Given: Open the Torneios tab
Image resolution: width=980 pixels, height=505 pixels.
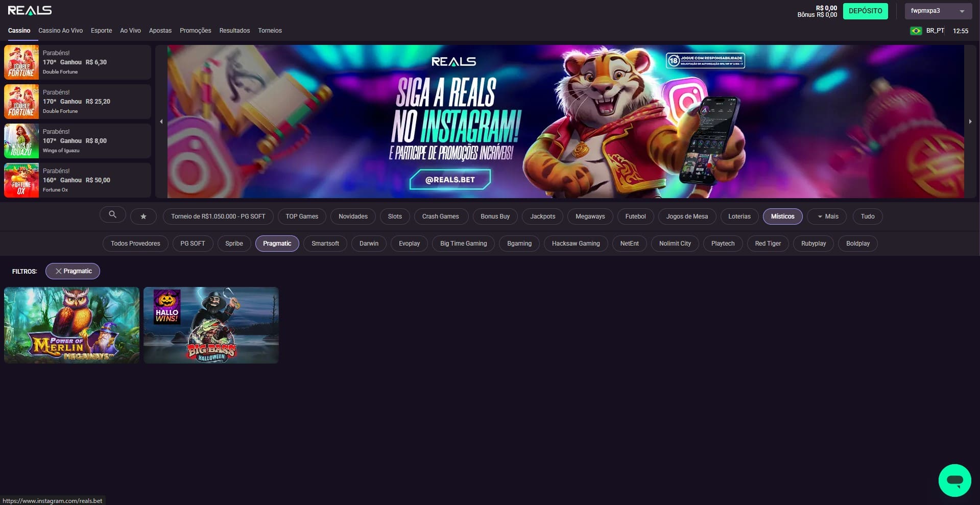Looking at the screenshot, I should (270, 31).
